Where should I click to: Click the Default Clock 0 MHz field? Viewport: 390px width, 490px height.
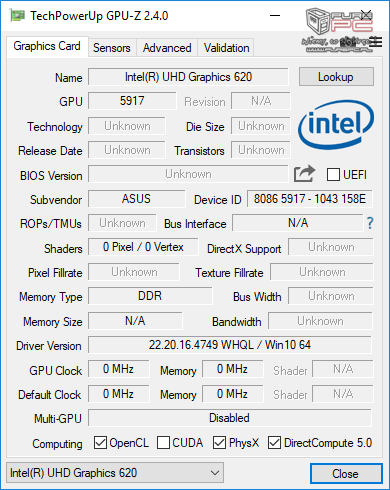coord(119,394)
